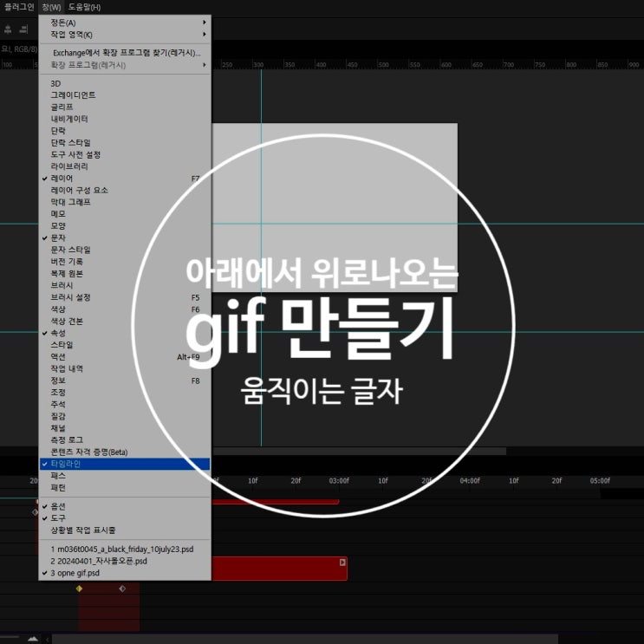This screenshot has height=644, width=644.
Task: Open the 주석 panel
Action: [x=125, y=405]
